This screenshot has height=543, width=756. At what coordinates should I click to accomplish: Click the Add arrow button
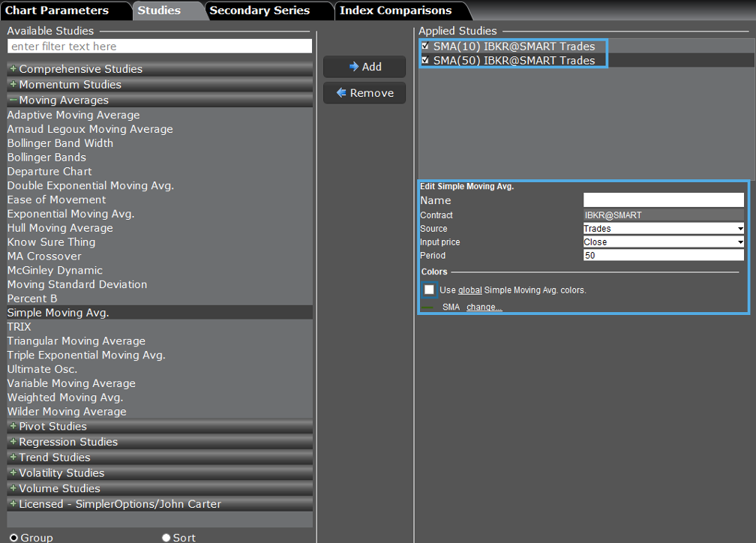364,67
